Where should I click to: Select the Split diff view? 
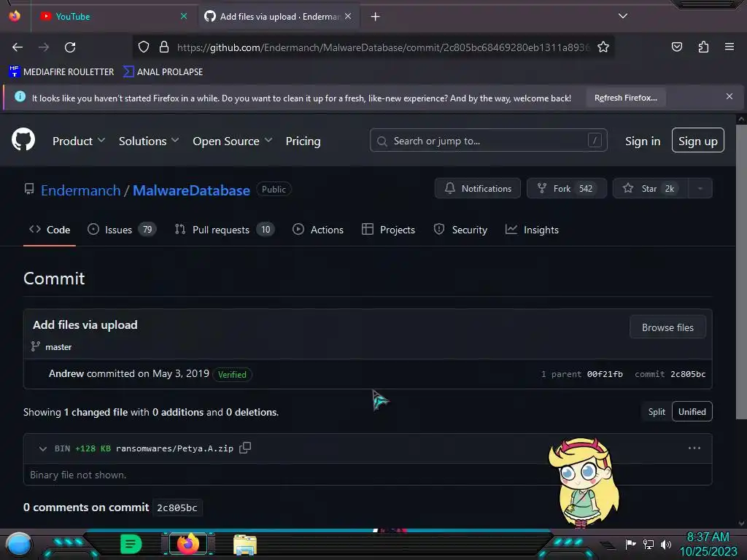click(x=657, y=412)
